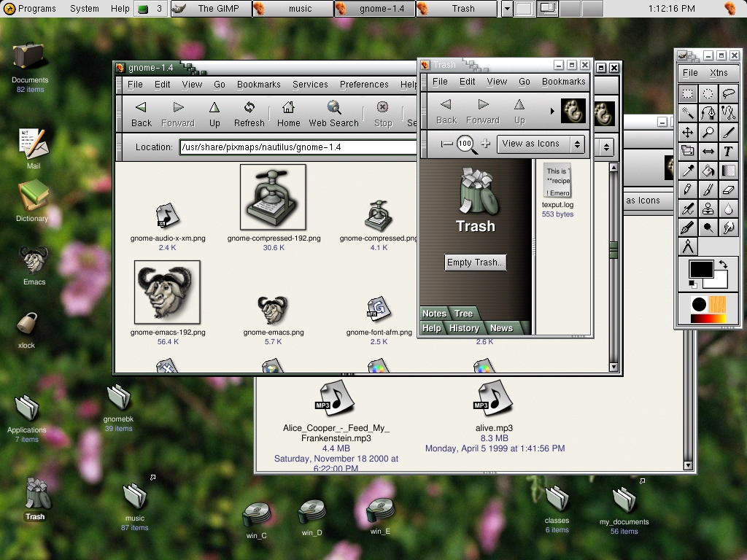Switch to music window in the panel tasklist
747x560 pixels.
[293, 9]
